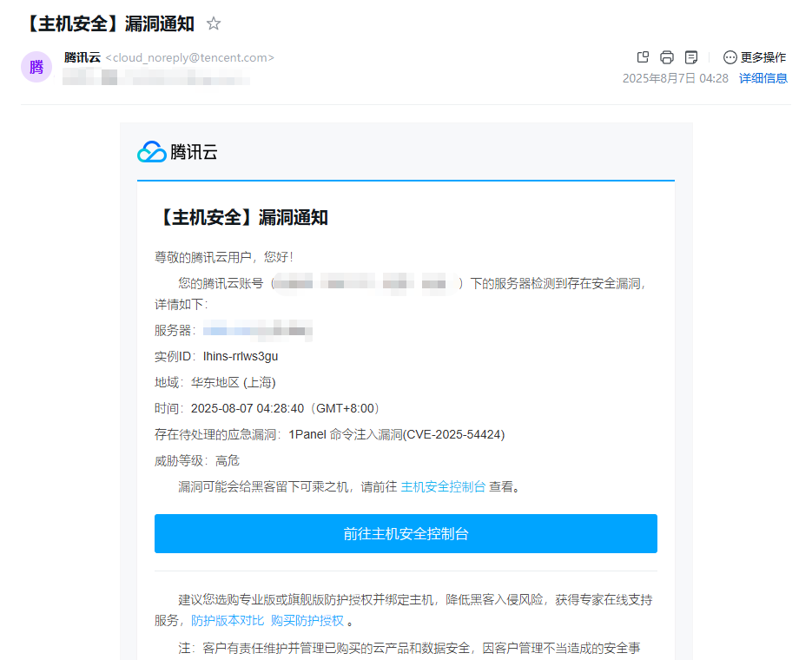The height and width of the screenshot is (660, 812).
Task: Click the sender address cloud_noreply@tencent.com
Action: 189,57
